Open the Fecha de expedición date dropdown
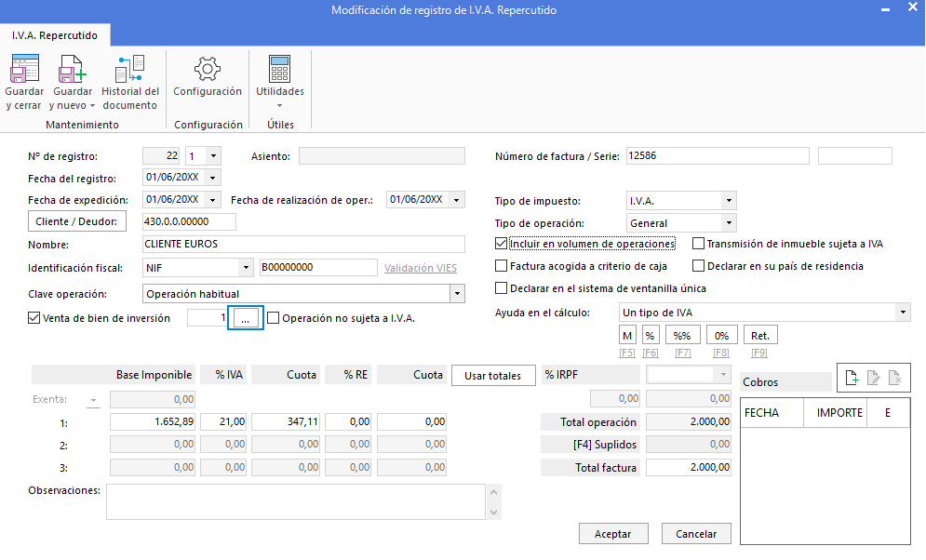The height and width of the screenshot is (560, 926). [x=212, y=199]
